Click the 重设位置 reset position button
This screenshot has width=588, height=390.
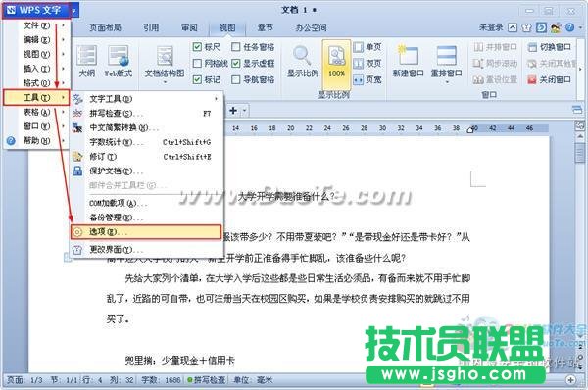click(x=495, y=79)
